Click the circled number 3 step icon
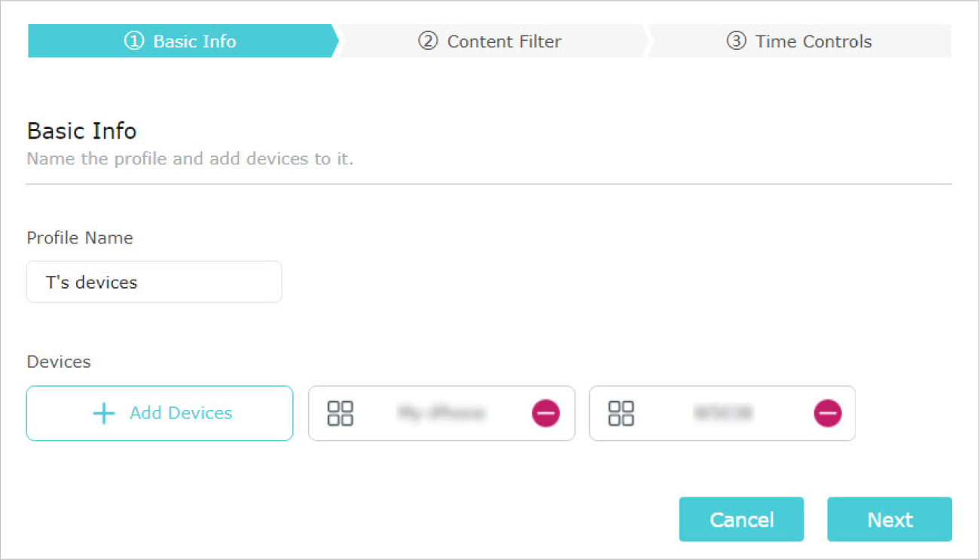 [x=736, y=41]
